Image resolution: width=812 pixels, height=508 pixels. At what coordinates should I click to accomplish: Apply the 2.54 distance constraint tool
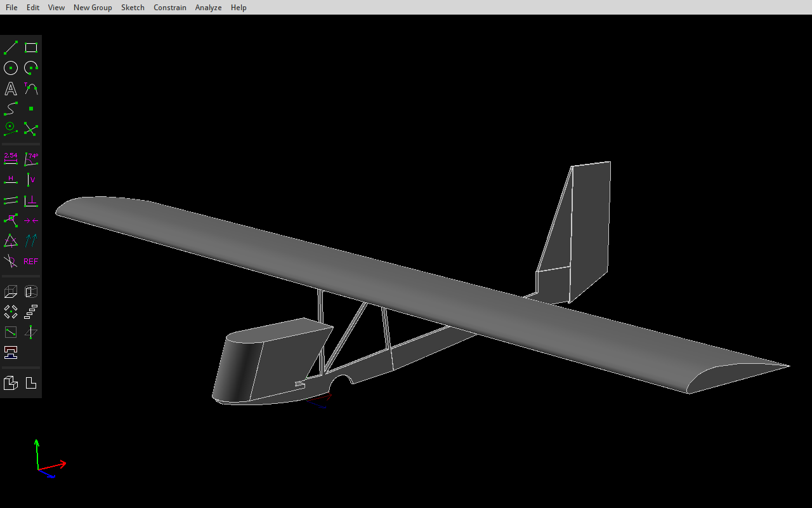tap(11, 159)
